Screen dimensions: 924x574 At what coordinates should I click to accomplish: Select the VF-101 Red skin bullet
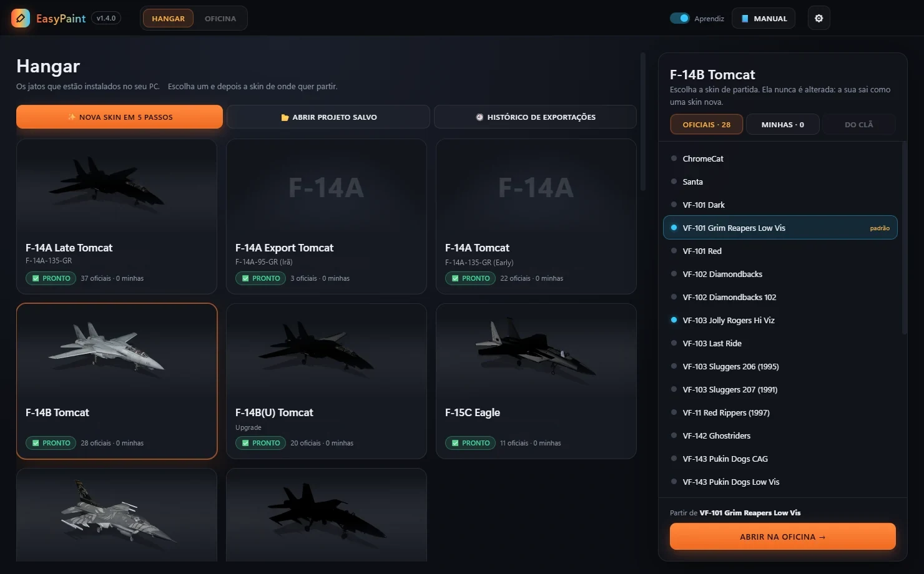pos(674,251)
